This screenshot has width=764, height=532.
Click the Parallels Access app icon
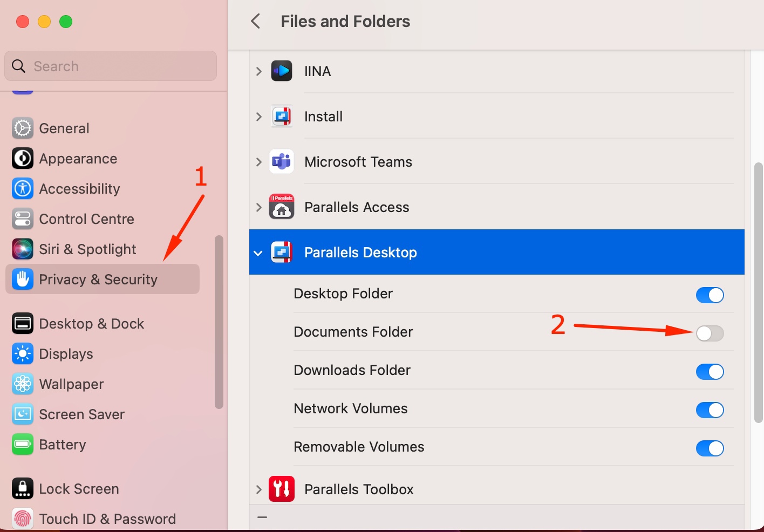(282, 207)
